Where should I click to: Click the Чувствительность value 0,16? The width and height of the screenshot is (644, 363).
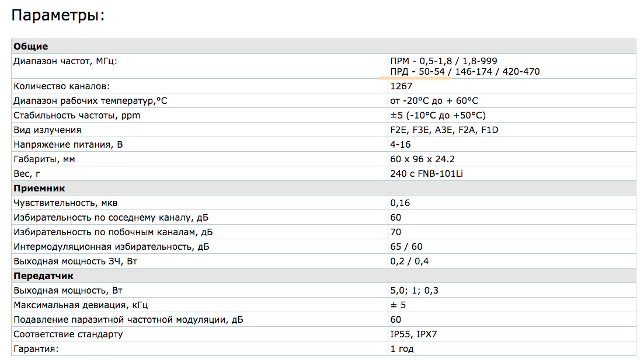pos(401,203)
